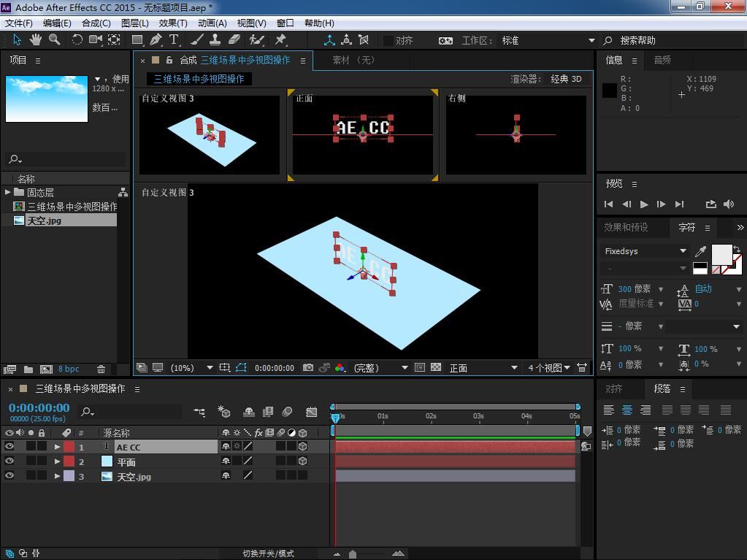Select the Rotation tool

pos(77,40)
